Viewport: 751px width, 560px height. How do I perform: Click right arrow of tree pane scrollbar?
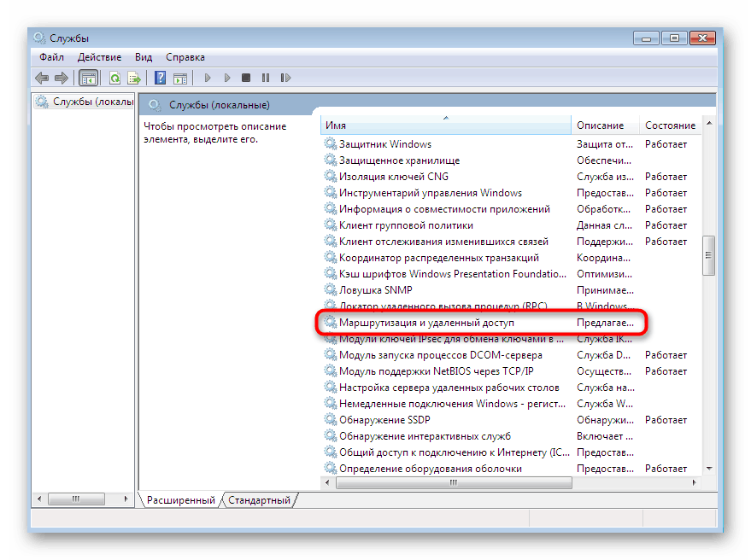point(126,499)
